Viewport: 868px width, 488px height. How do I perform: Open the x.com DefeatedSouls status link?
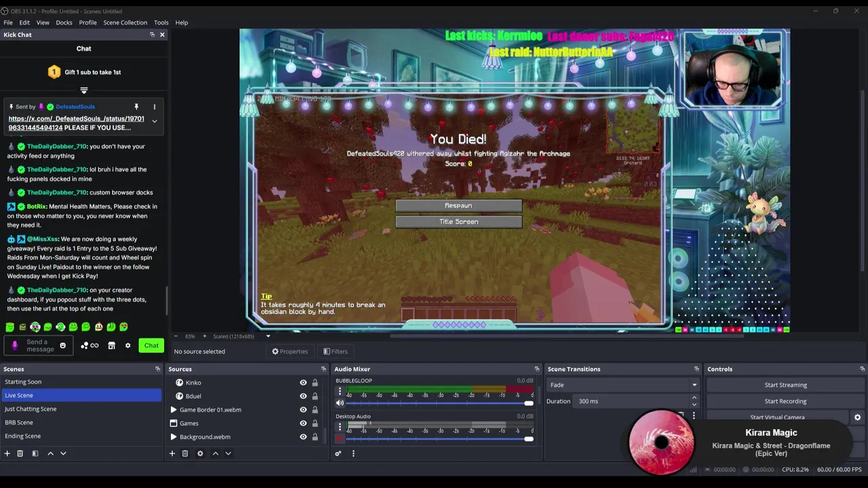[x=76, y=123]
